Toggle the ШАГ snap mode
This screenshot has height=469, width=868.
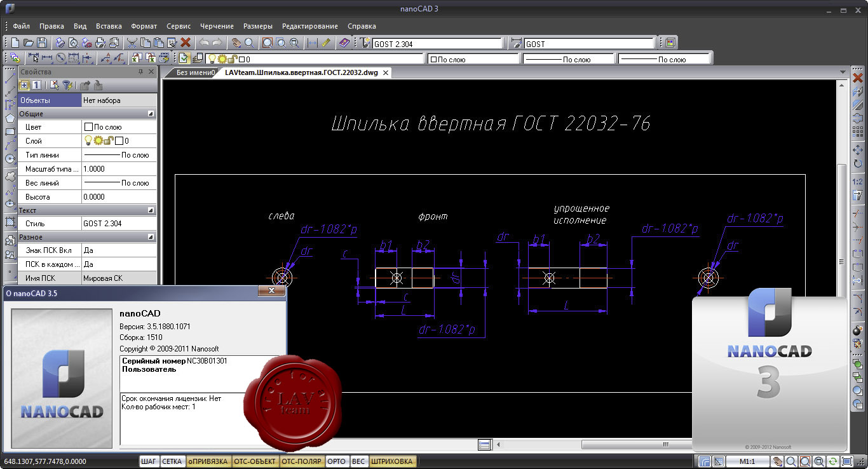click(149, 461)
